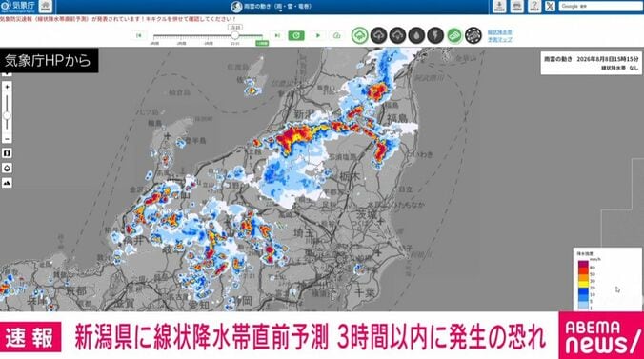
Task: Play the rain cloud animation
Action: click(x=317, y=36)
